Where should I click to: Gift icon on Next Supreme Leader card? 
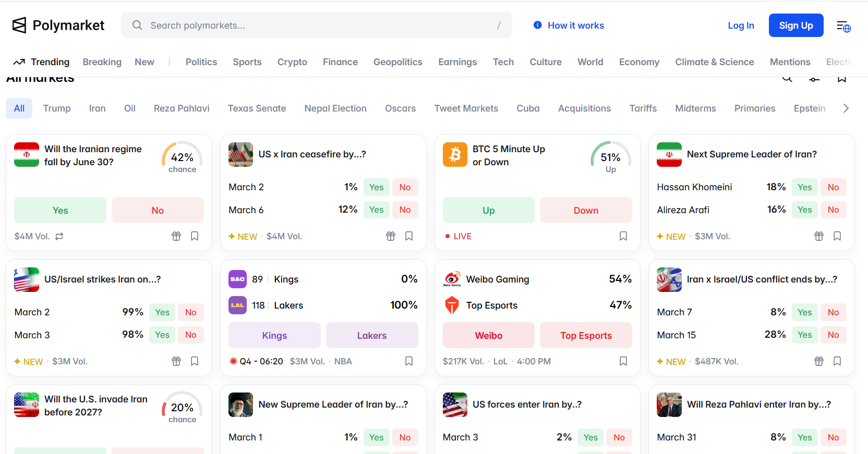click(x=819, y=236)
